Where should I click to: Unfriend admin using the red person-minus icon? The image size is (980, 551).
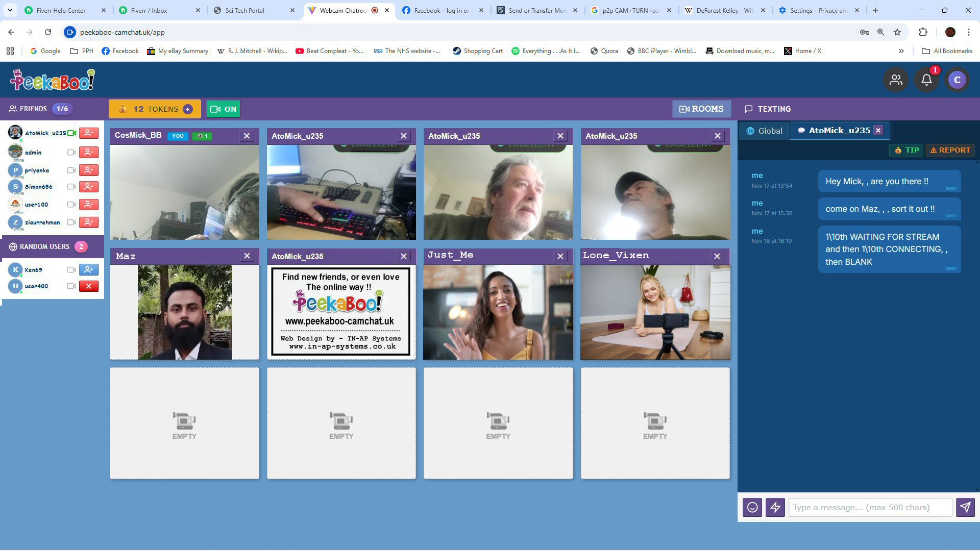[89, 152]
